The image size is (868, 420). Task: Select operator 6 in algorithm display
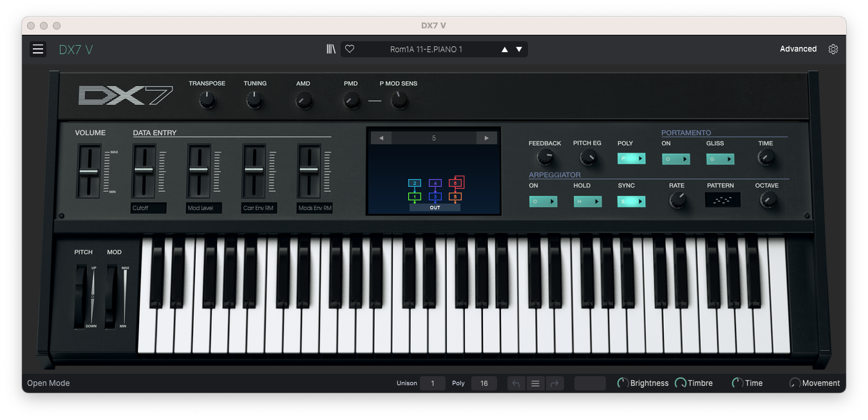tap(455, 184)
